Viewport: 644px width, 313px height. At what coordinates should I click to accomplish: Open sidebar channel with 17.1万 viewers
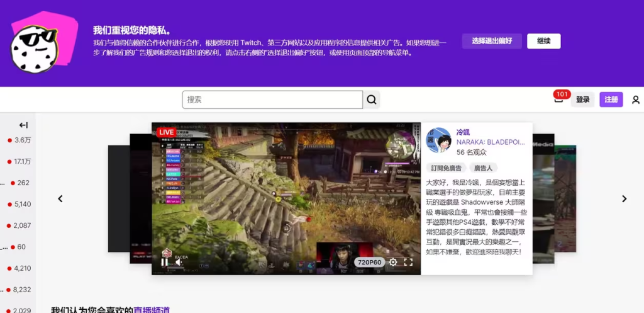19,162
